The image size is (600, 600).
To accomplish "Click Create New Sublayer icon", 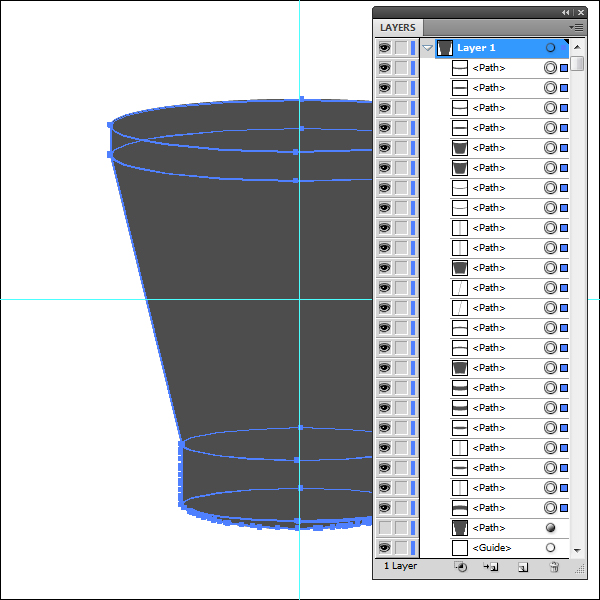I will click(x=490, y=567).
